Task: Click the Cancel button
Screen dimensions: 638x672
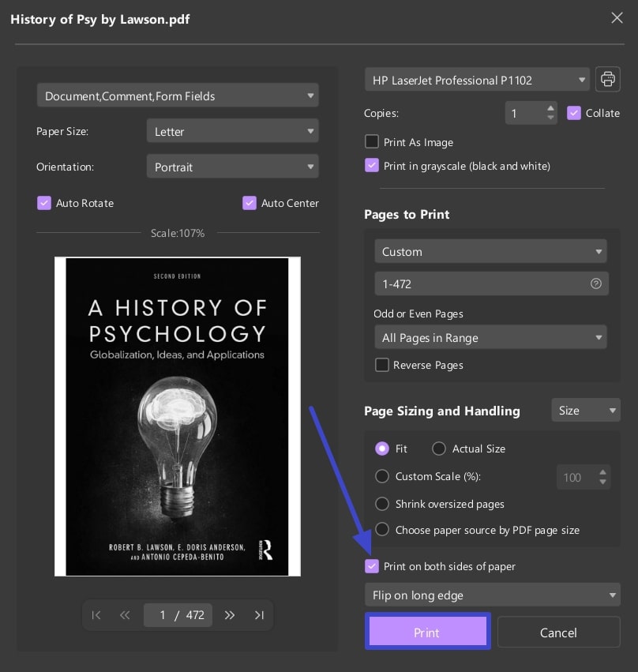Action: [558, 633]
